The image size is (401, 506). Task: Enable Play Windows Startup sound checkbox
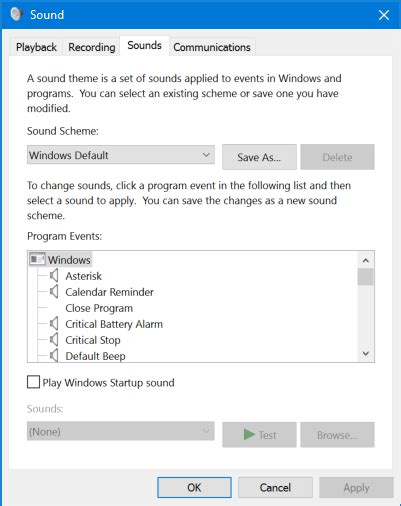[x=33, y=382]
